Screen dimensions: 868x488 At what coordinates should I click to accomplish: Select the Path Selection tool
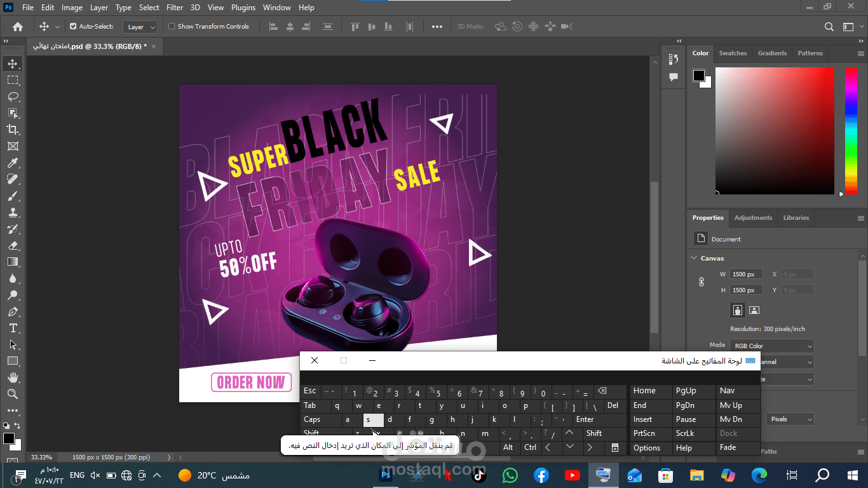(x=13, y=344)
